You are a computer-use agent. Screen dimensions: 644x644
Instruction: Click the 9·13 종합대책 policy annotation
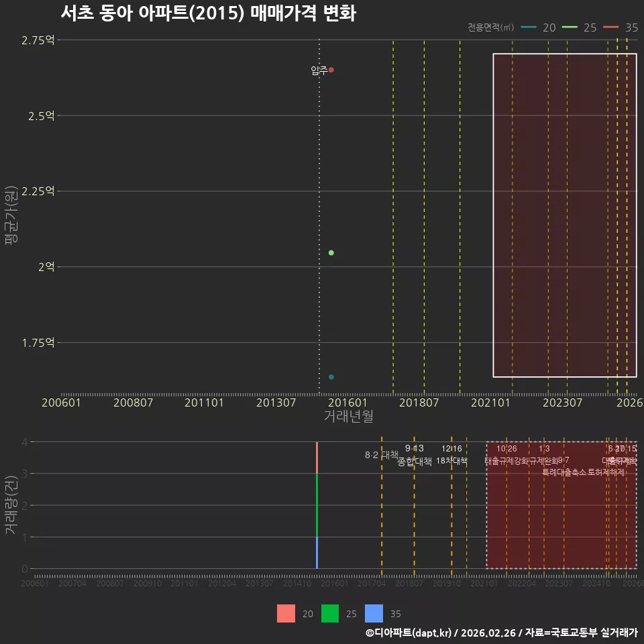[415, 455]
